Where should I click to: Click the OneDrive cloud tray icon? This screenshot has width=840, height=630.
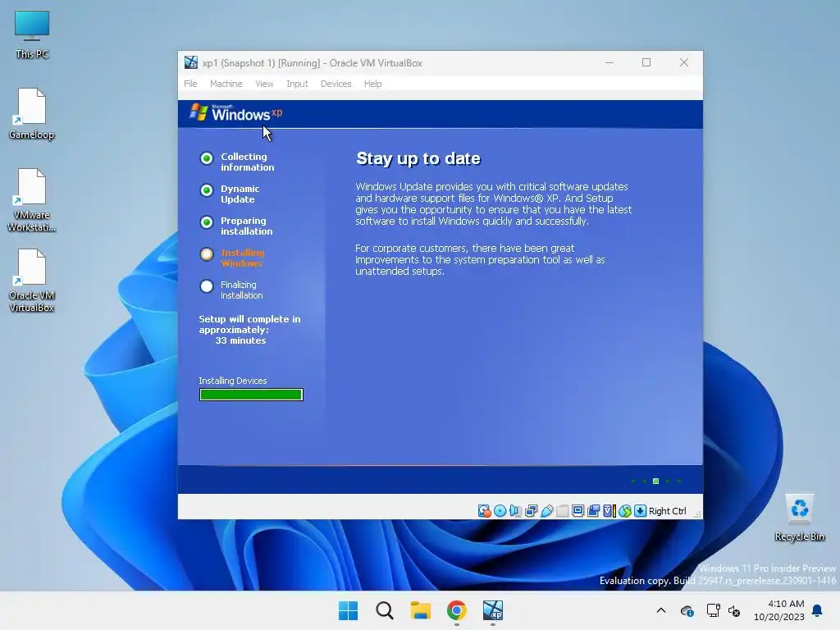687,610
